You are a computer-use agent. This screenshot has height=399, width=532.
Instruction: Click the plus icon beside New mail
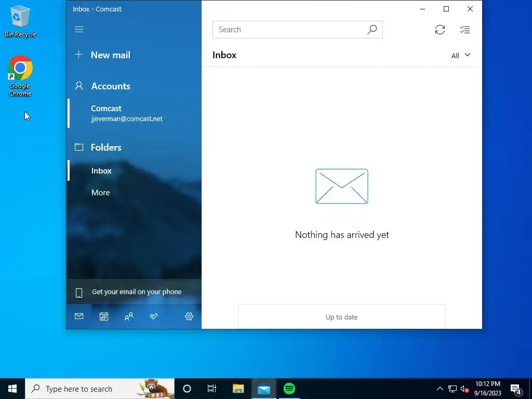coord(79,54)
